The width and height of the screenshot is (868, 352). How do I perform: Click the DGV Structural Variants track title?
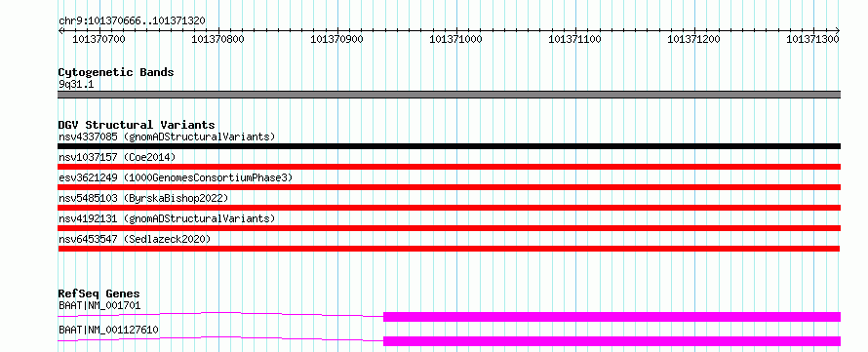[x=137, y=125]
